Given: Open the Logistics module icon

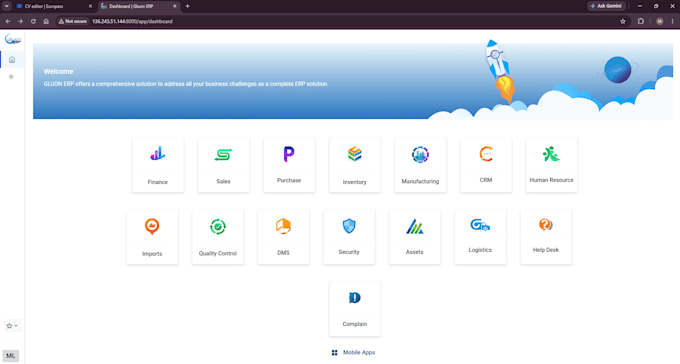Looking at the screenshot, I should point(480,225).
